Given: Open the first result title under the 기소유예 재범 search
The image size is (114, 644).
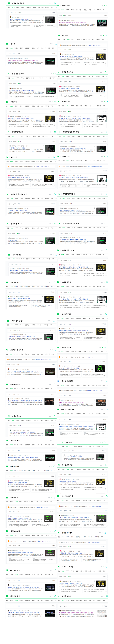Looking at the screenshot, I should point(23,457).
